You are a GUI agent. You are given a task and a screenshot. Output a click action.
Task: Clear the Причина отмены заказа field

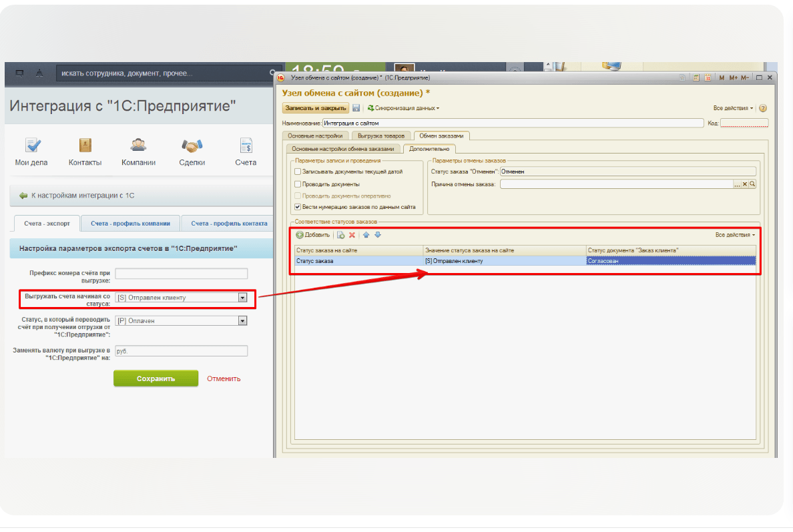[x=744, y=184]
